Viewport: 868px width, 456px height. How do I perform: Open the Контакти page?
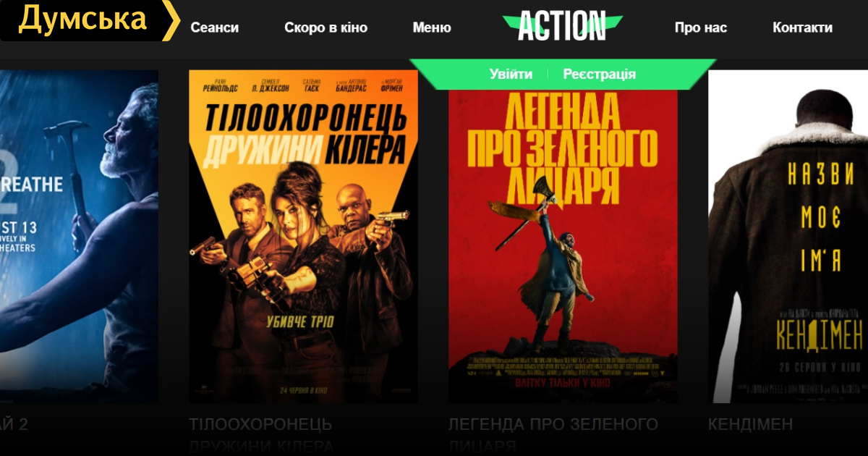[x=802, y=28]
